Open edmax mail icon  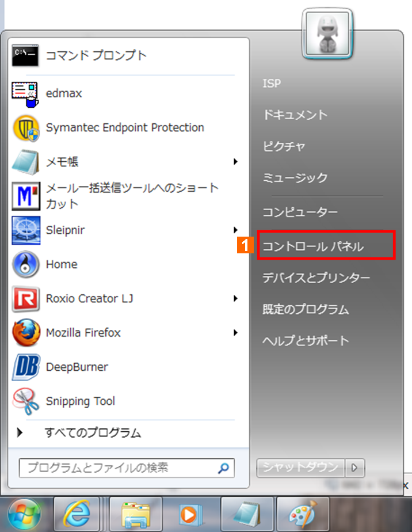pos(25,94)
